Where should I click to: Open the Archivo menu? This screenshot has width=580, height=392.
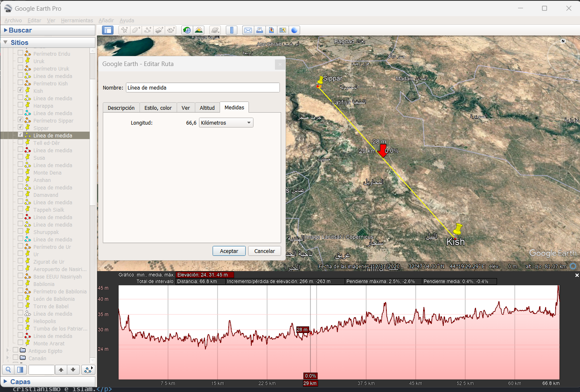(13, 20)
